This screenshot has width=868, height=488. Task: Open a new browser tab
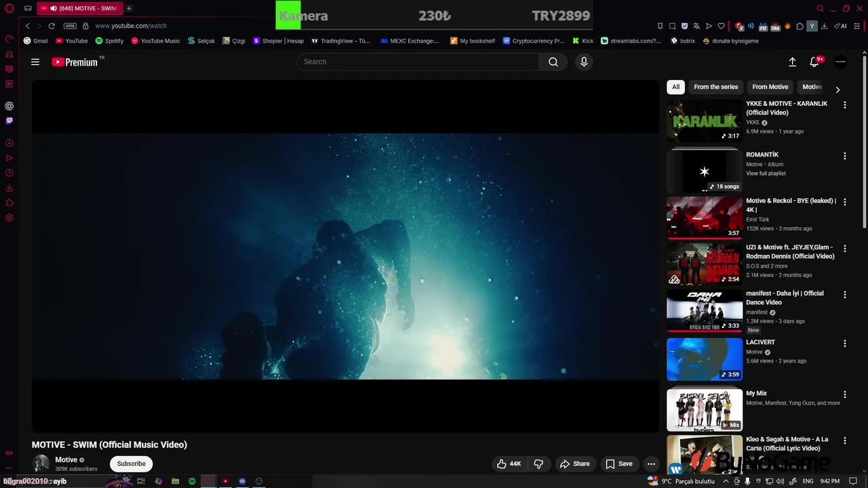tap(129, 8)
